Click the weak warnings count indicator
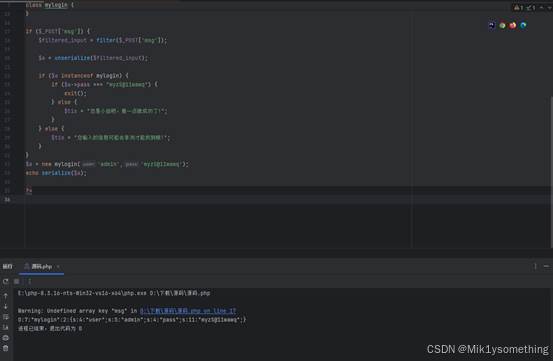The height and width of the screenshot is (361, 553). 531,7
